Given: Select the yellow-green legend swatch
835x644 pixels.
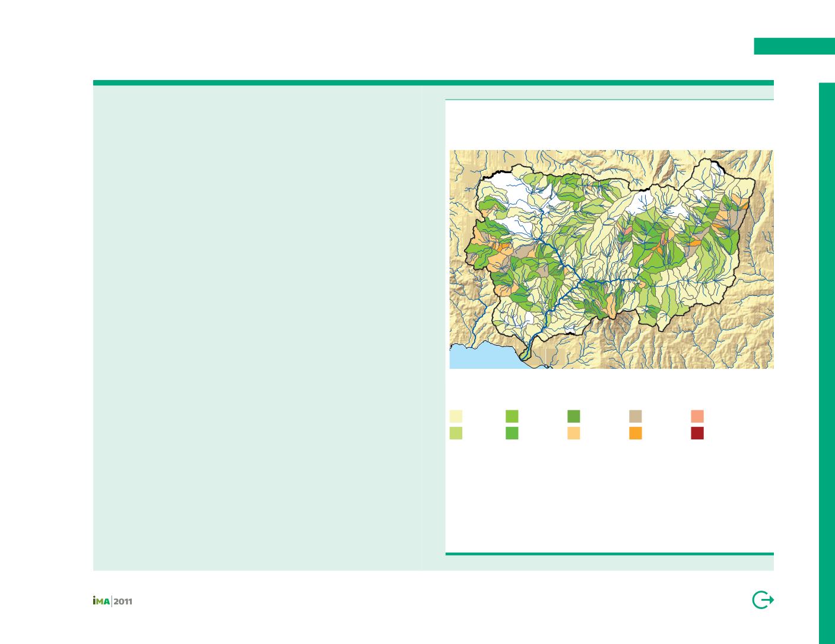Looking at the screenshot, I should 456,433.
